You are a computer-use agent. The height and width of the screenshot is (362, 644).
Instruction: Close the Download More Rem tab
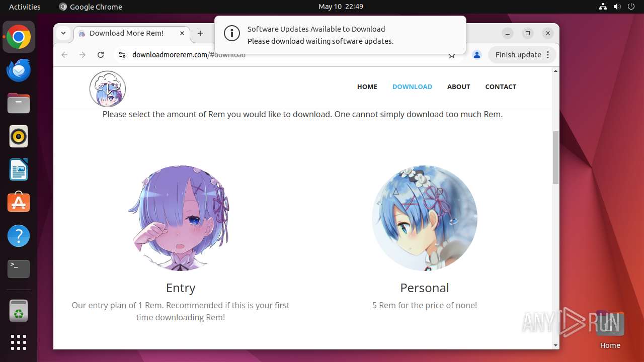tap(182, 33)
